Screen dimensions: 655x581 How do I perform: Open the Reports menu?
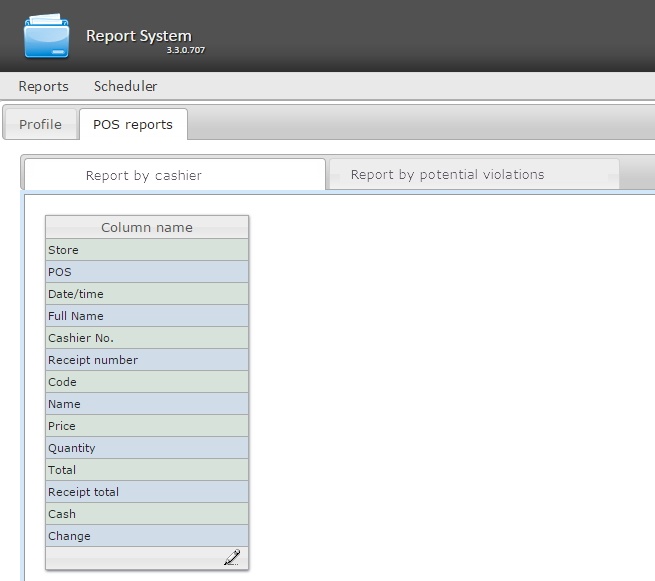(43, 86)
